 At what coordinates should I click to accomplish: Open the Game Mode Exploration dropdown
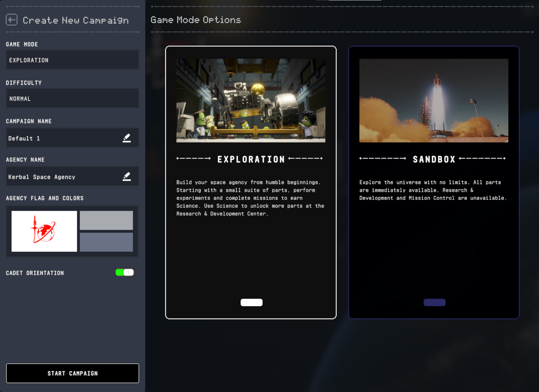click(72, 60)
